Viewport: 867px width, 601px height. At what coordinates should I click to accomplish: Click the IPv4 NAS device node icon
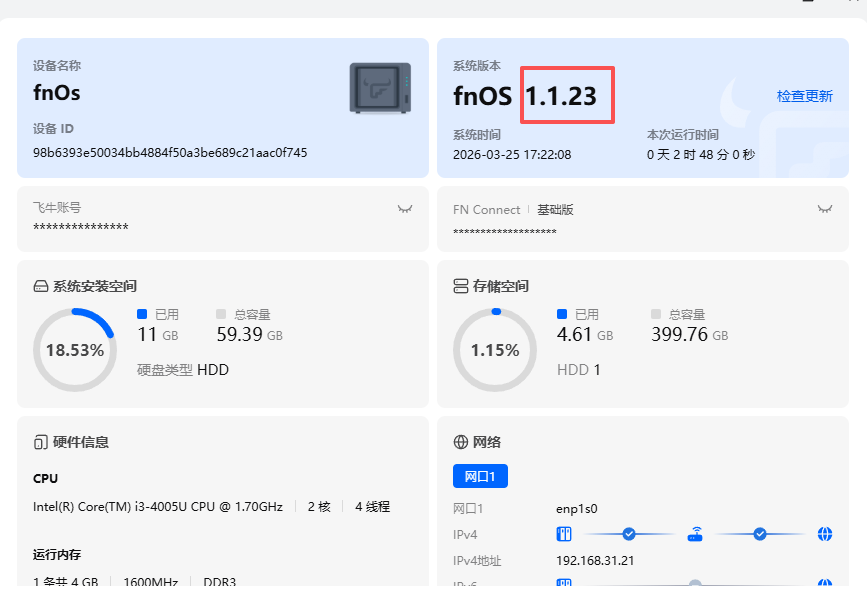tap(564, 534)
